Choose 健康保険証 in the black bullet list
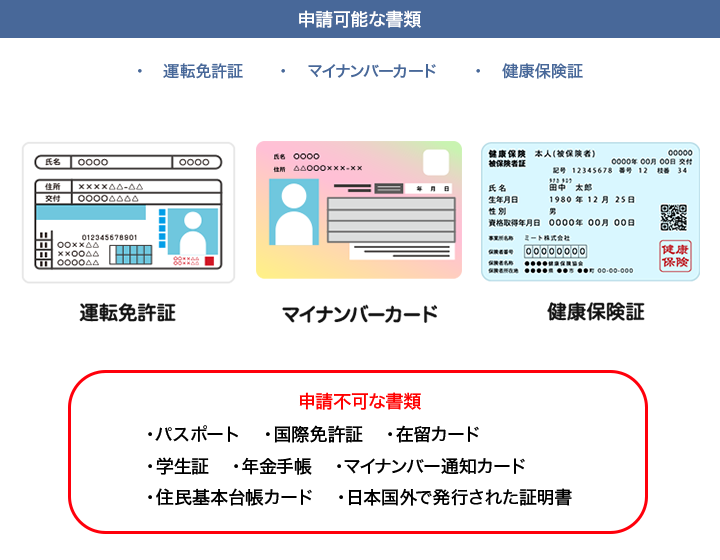Image resolution: width=720 pixels, height=560 pixels. pyautogui.click(x=542, y=72)
